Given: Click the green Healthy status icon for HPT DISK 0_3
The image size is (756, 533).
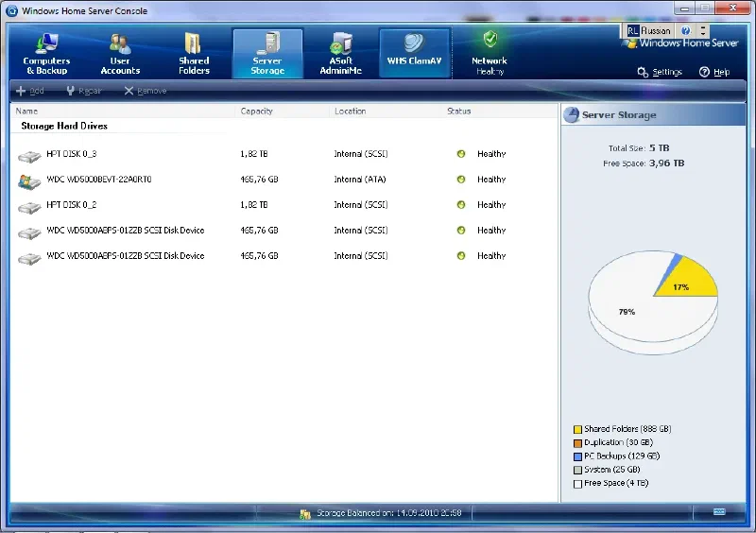Looking at the screenshot, I should pyautogui.click(x=461, y=154).
